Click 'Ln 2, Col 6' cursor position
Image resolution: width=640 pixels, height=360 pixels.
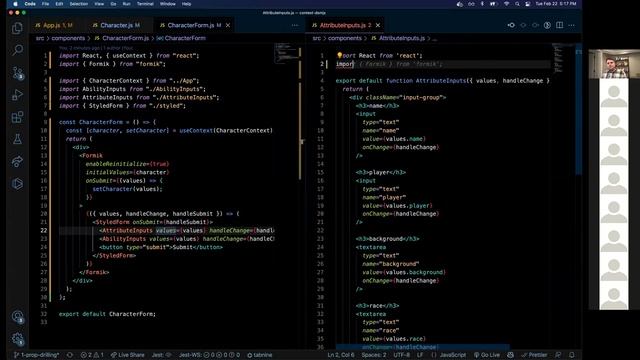(341, 355)
